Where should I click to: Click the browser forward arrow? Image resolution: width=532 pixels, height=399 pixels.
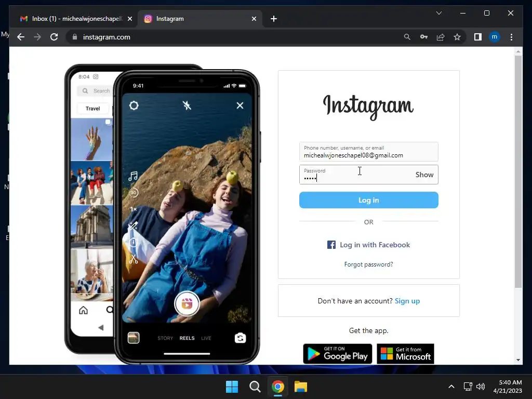pyautogui.click(x=37, y=37)
